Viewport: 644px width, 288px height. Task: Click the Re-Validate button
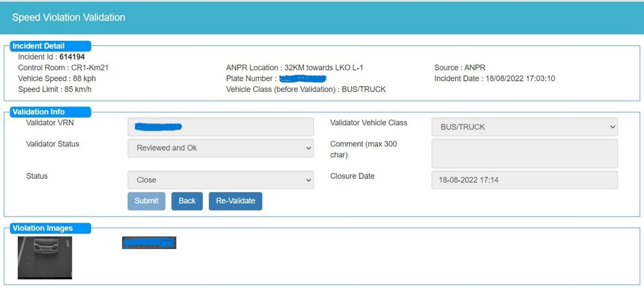coord(235,201)
